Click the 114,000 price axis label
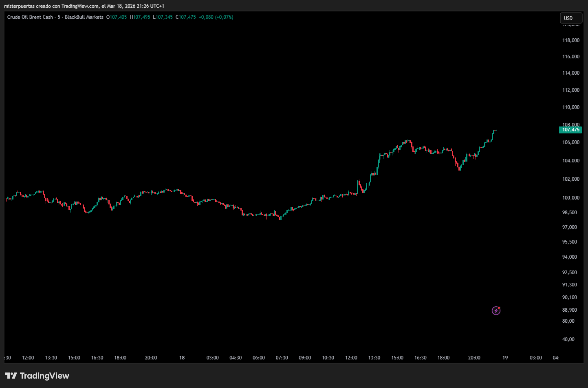 (571, 73)
